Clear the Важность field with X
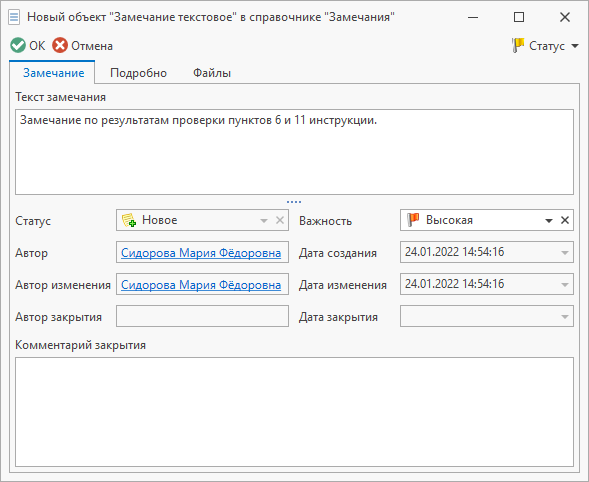The height and width of the screenshot is (482, 589). (565, 220)
